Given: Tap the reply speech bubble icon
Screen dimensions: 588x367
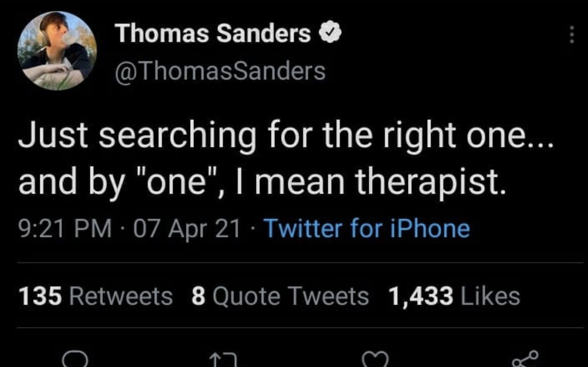Looking at the screenshot, I should pos(75,359).
